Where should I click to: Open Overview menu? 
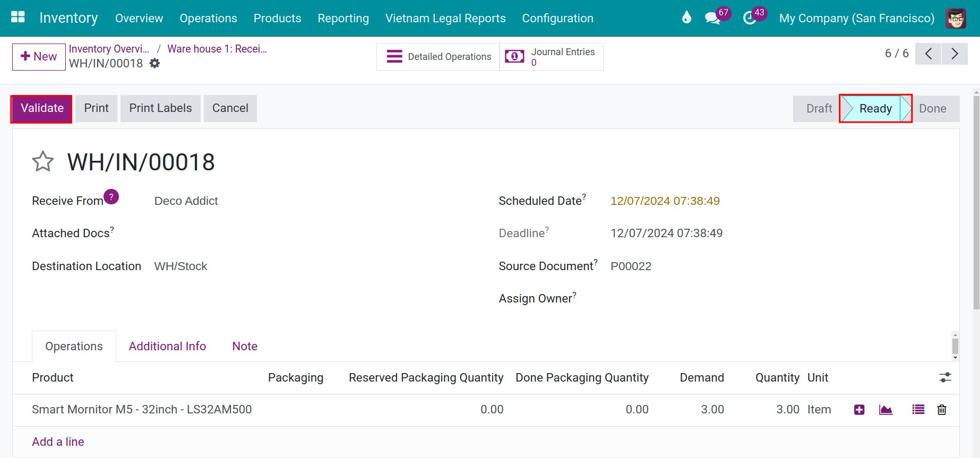(139, 18)
